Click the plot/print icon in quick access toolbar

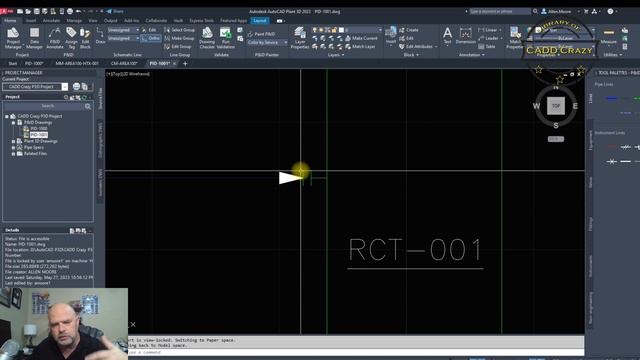[x=70, y=11]
